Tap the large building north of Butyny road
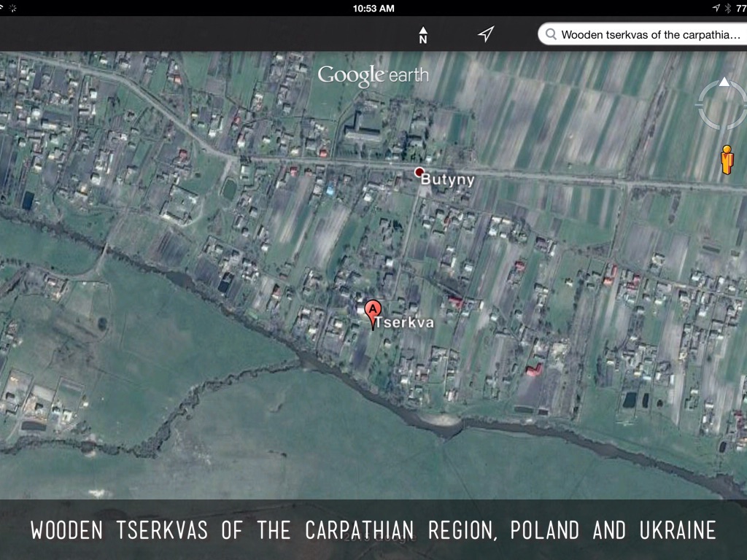Viewport: 747px width, 560px height. 363,127
